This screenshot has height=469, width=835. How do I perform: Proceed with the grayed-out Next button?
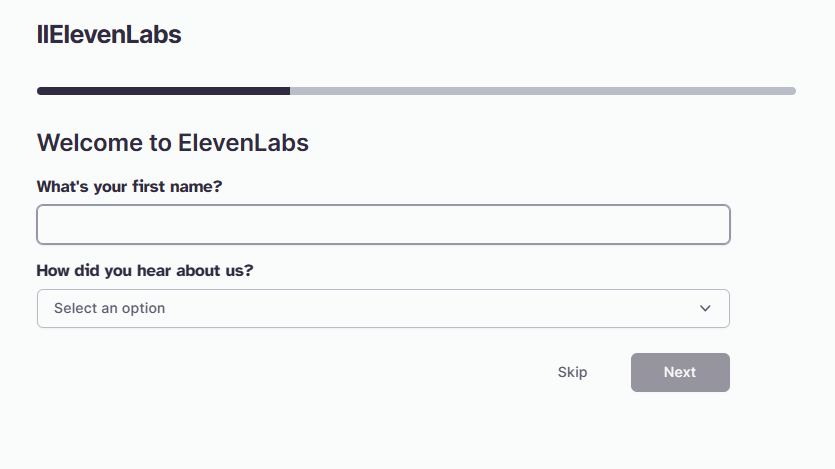tap(680, 373)
